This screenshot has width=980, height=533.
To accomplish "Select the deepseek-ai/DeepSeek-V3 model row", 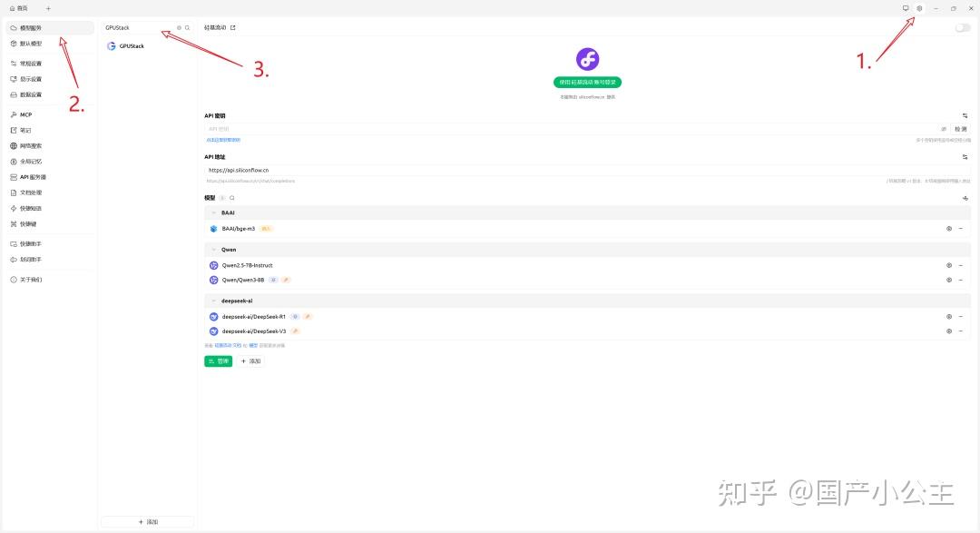I will click(x=587, y=331).
